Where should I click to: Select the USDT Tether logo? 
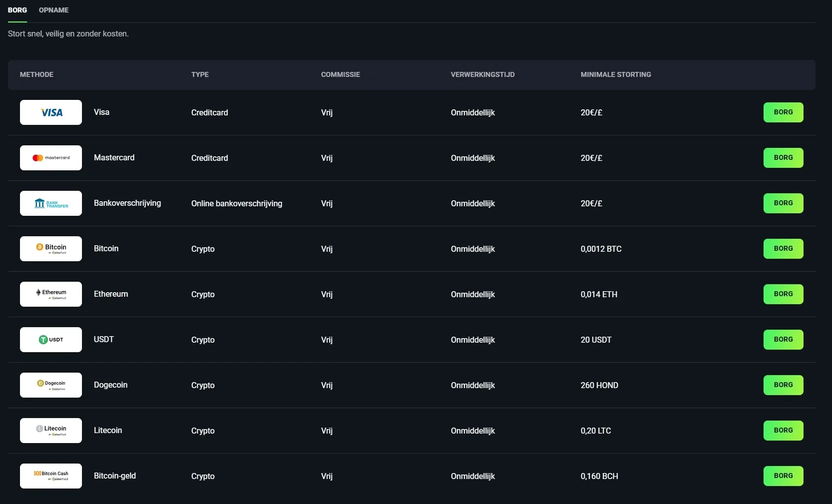[51, 340]
